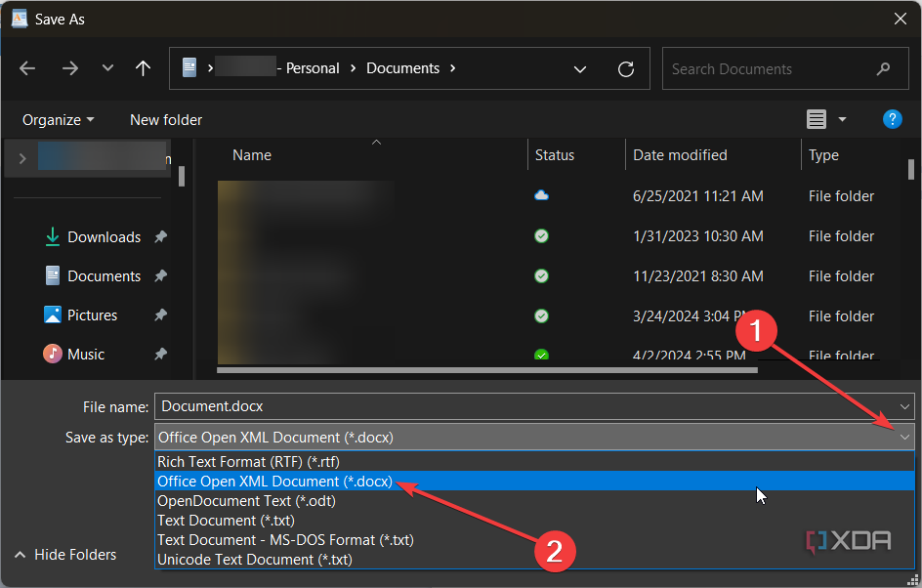Image resolution: width=922 pixels, height=588 pixels.
Task: Unpin Music from Quick access
Action: click(161, 354)
